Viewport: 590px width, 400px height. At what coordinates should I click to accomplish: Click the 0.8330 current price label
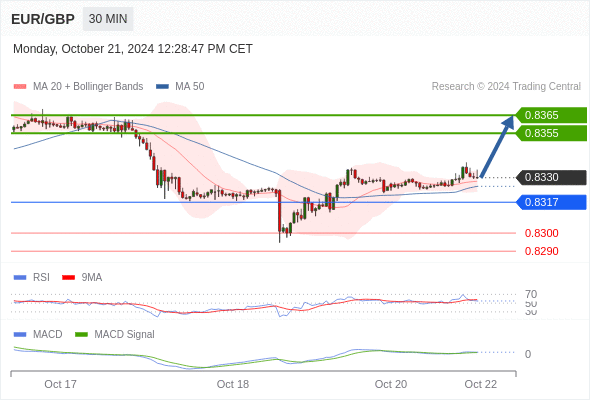(x=552, y=177)
